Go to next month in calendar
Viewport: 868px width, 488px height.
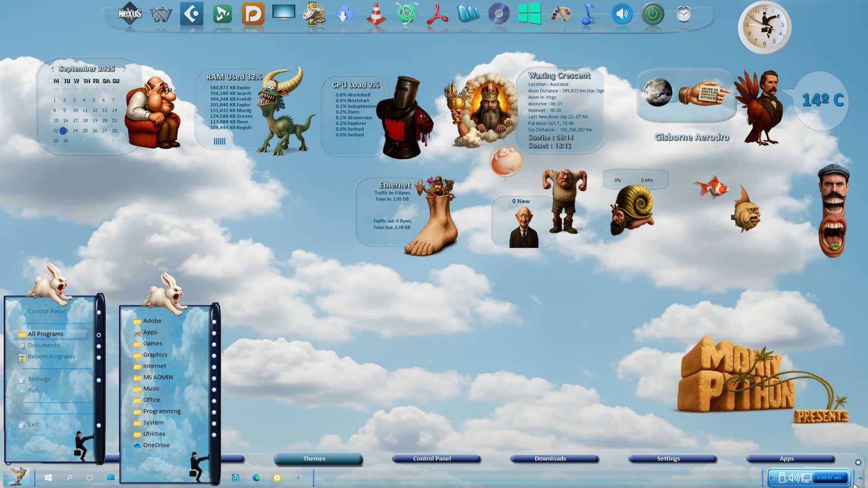coord(124,69)
